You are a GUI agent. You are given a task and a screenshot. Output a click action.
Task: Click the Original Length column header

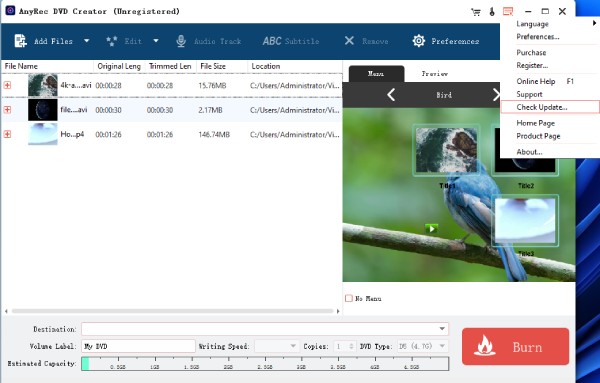pyautogui.click(x=119, y=66)
